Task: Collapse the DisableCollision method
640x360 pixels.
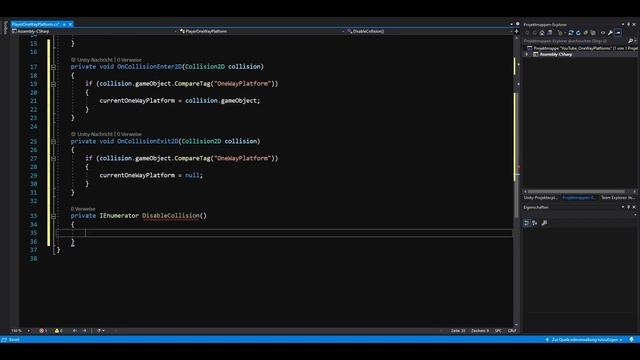Action: pos(53,216)
